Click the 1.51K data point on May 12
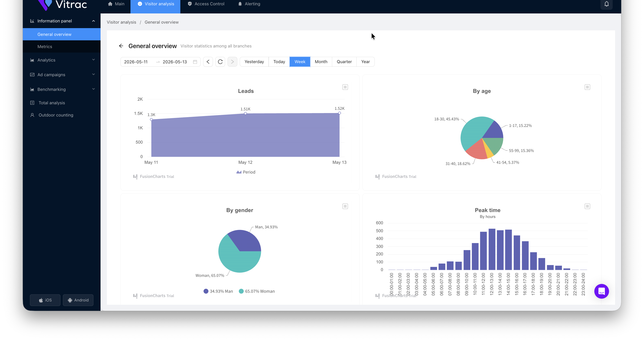The height and width of the screenshot is (341, 644). pos(245,114)
